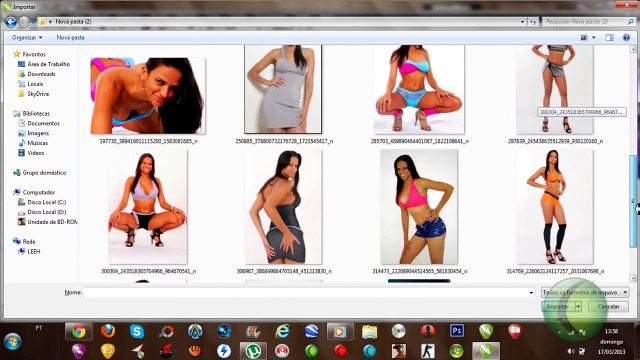This screenshot has height=360, width=640.
Task: Click the volume speaker tray icon
Action: click(571, 351)
